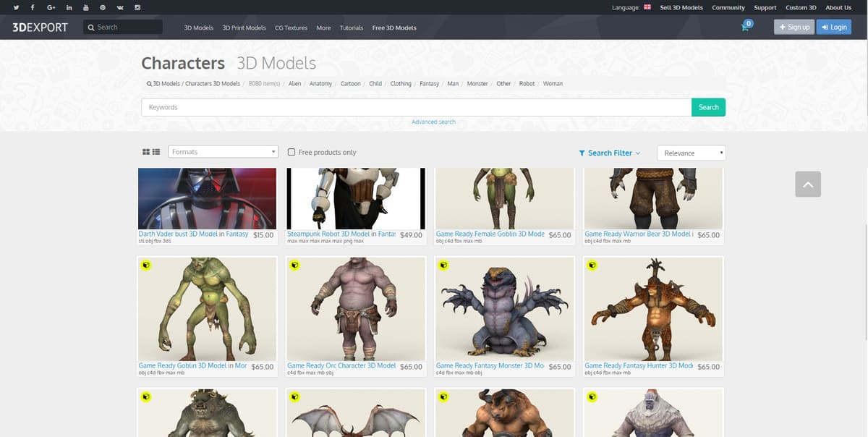Open 3D Print Models menu
The width and height of the screenshot is (868, 437).
[x=244, y=27]
